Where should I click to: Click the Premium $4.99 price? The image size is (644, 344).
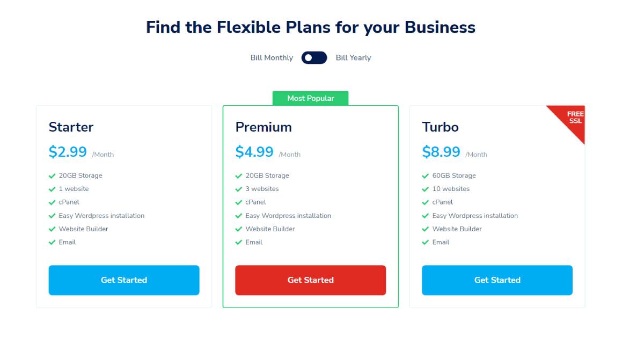254,152
